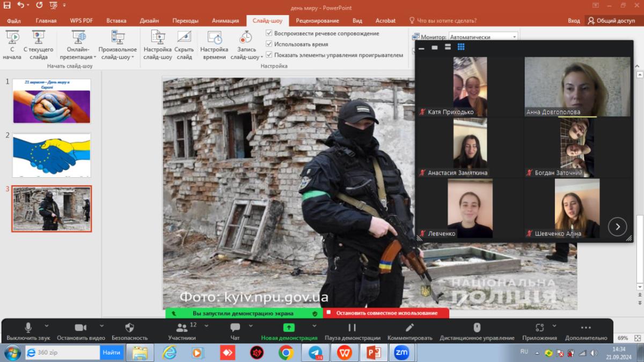Pause screen share in Zoom
Viewport: 644px width, 362px height.
coord(352,328)
